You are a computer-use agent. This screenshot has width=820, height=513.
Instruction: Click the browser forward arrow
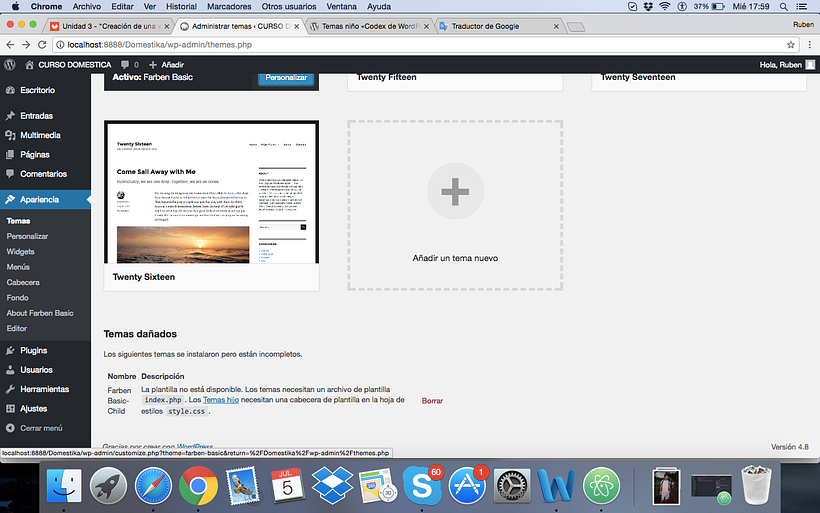tap(26, 45)
